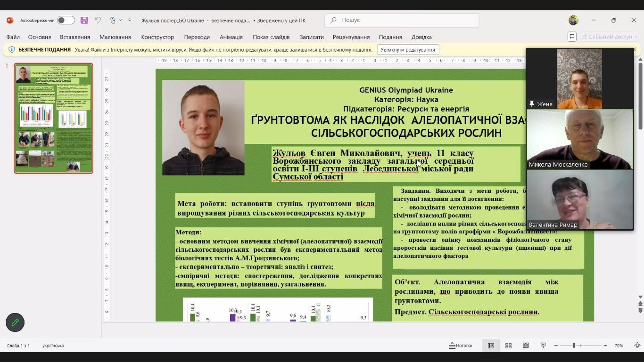This screenshot has height=362, width=644.
Task: Click the Protected View shield icon
Action: pyautogui.click(x=11, y=50)
